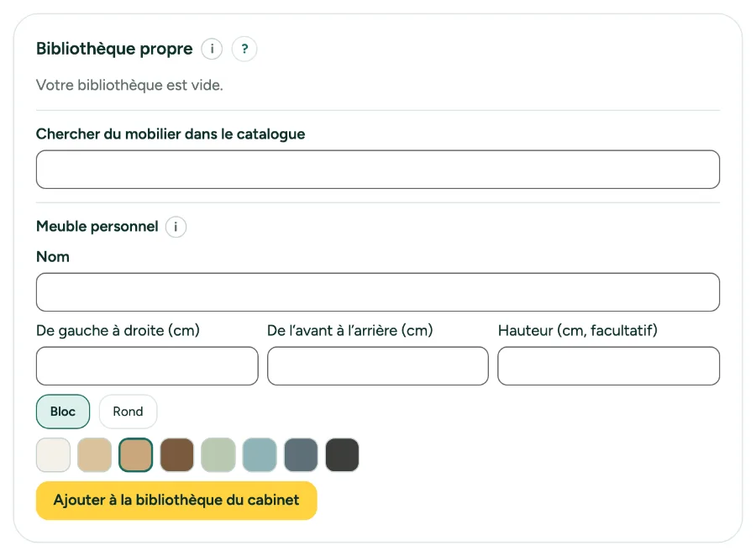Click the catalogue furniture search field

378,170
